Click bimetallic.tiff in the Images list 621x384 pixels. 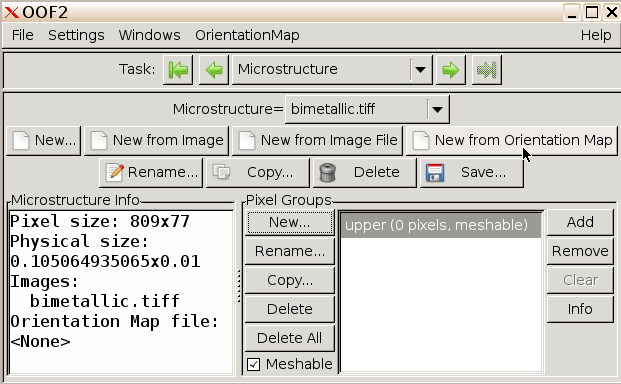[105, 301]
